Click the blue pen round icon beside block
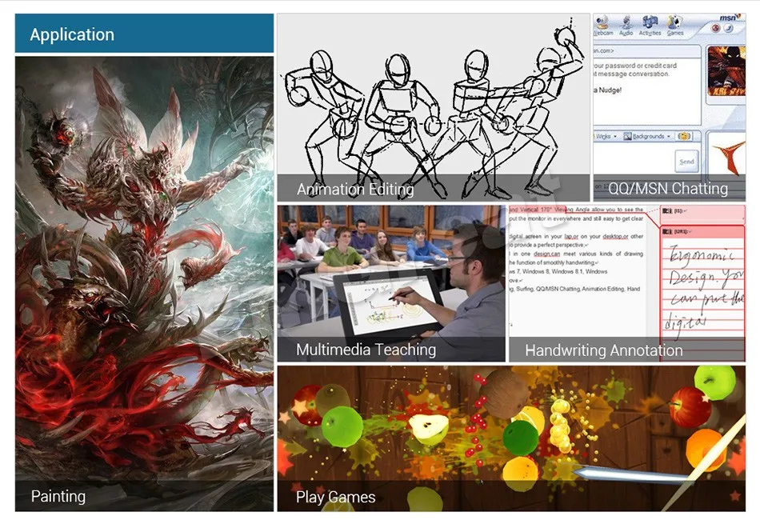Image resolution: width=760 pixels, height=532 pixels. coord(729,28)
